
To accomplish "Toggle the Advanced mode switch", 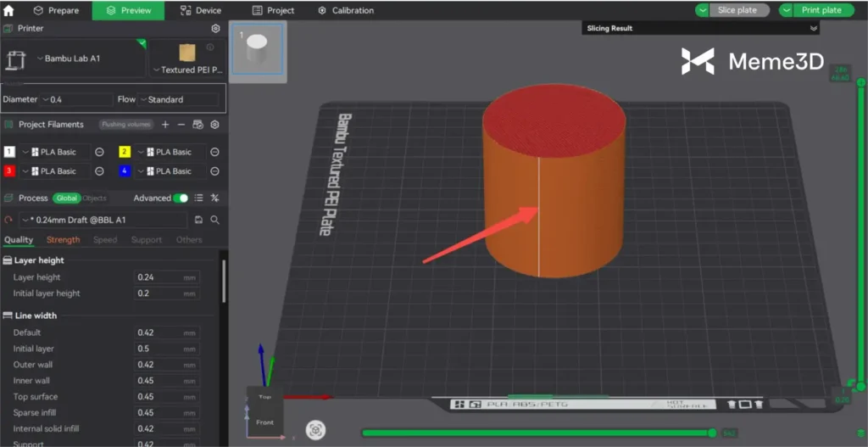I will (x=181, y=198).
